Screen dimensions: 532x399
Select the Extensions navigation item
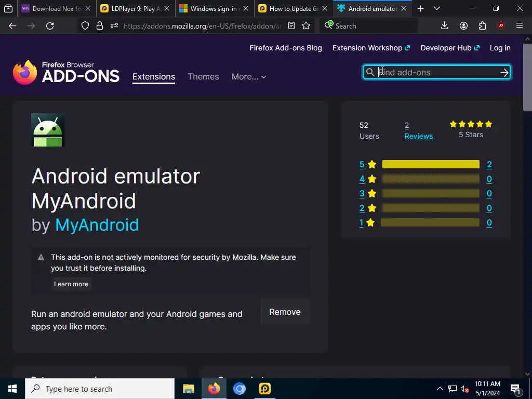coord(154,77)
